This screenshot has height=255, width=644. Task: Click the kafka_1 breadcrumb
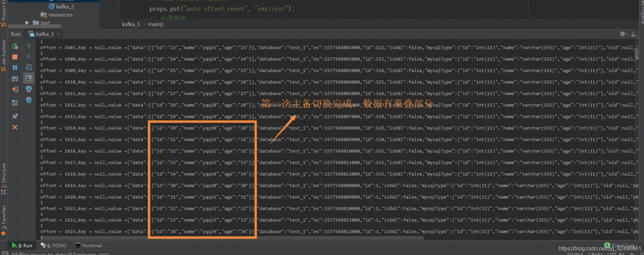[x=131, y=24]
